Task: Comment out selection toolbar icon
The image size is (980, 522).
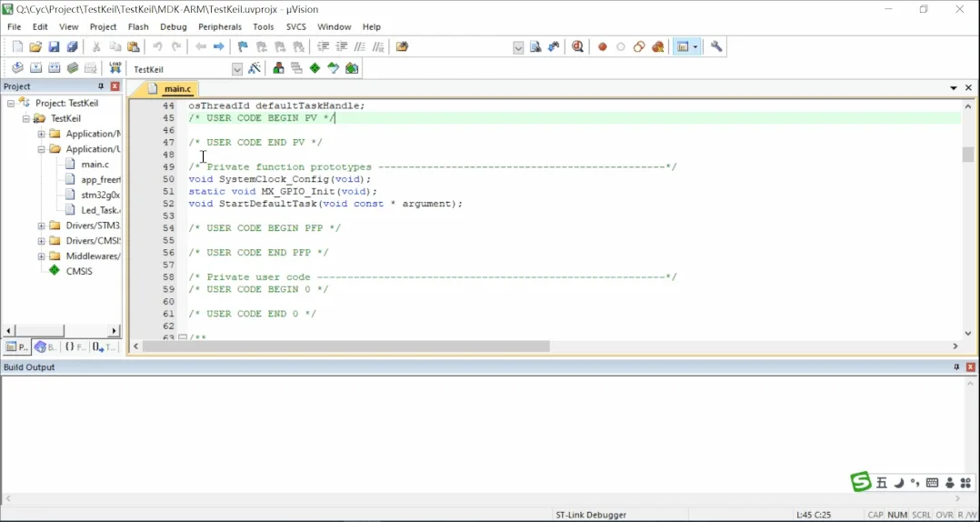Action: coord(360,47)
